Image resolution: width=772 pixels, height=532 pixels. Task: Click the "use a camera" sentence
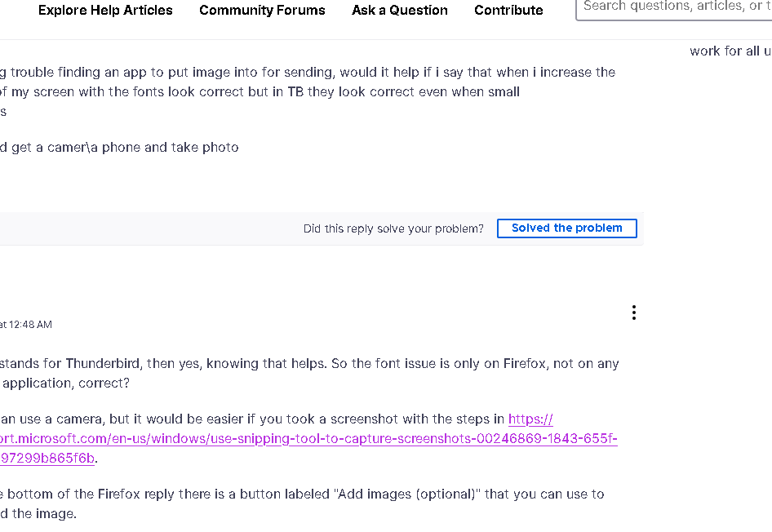(253, 419)
